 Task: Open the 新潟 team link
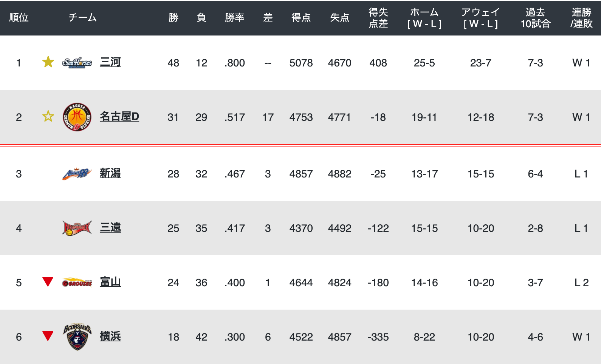pyautogui.click(x=110, y=173)
